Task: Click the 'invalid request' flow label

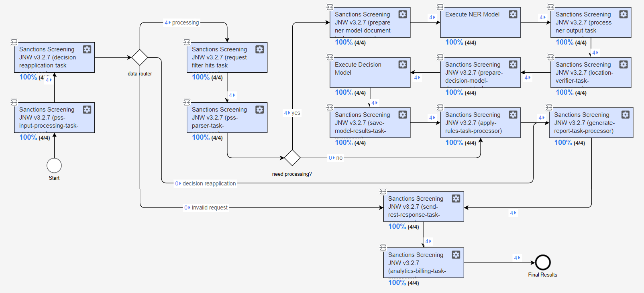Action: tap(210, 208)
